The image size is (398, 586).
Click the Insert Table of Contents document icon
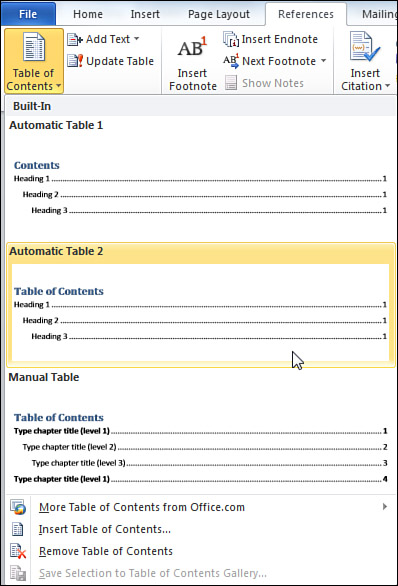click(18, 529)
